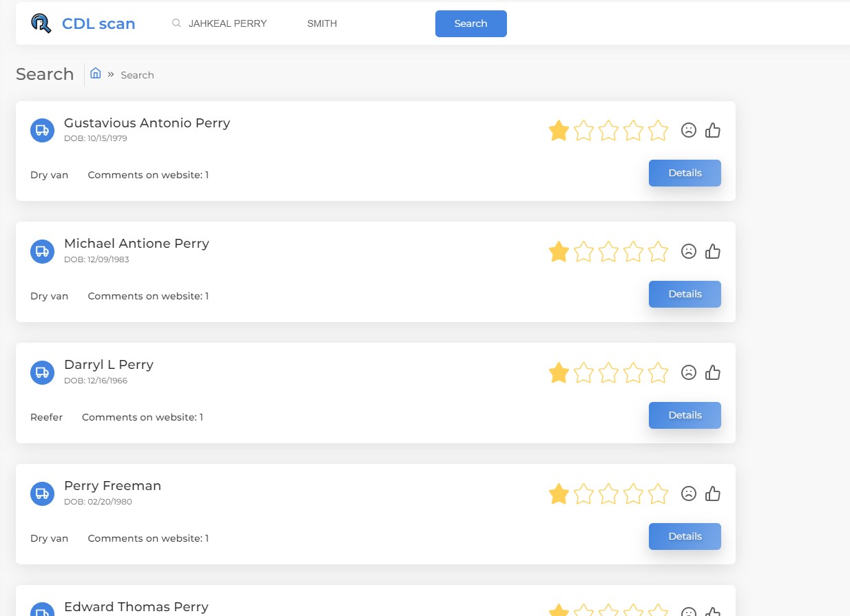This screenshot has height=616, width=850.
Task: Open the home breadcrumb icon
Action: (x=96, y=74)
